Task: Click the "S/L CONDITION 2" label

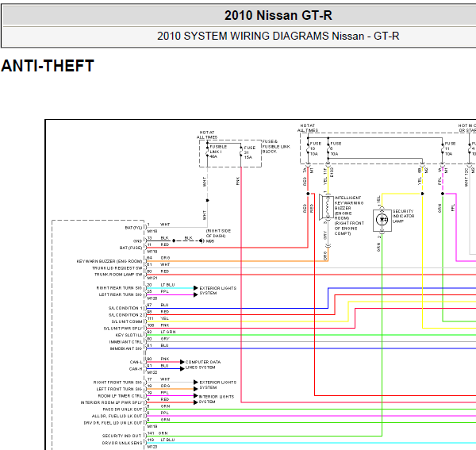Action: pos(125,315)
